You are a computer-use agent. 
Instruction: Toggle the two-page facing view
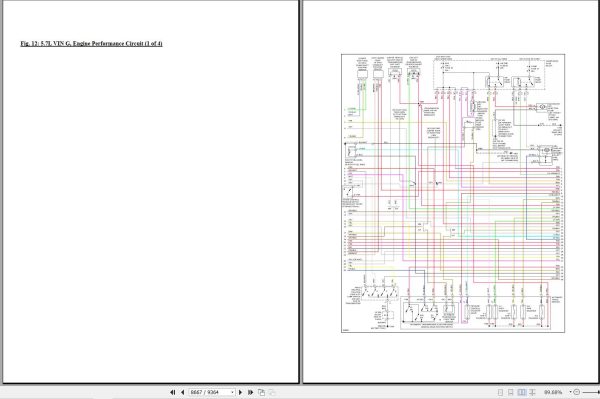[522, 392]
